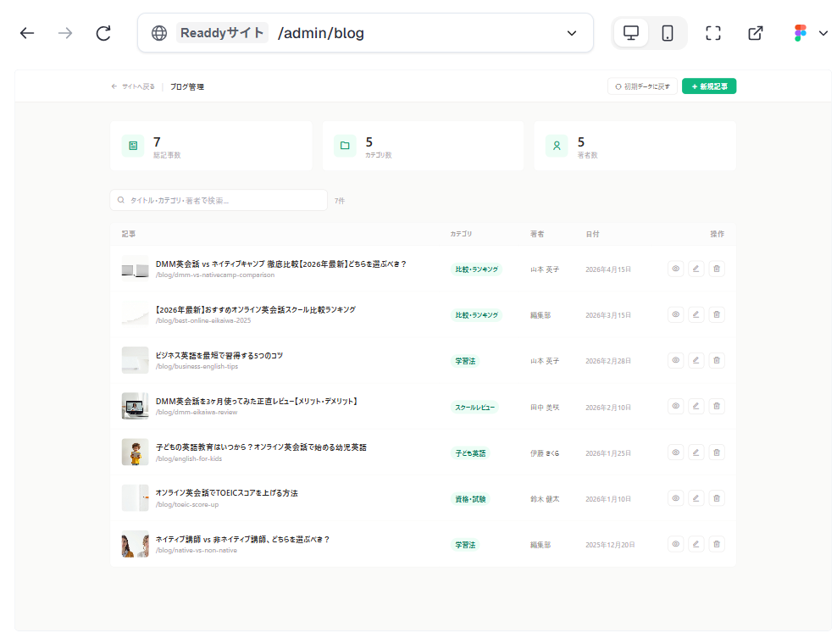Edit the 子どもの英語教育 article

point(696,452)
